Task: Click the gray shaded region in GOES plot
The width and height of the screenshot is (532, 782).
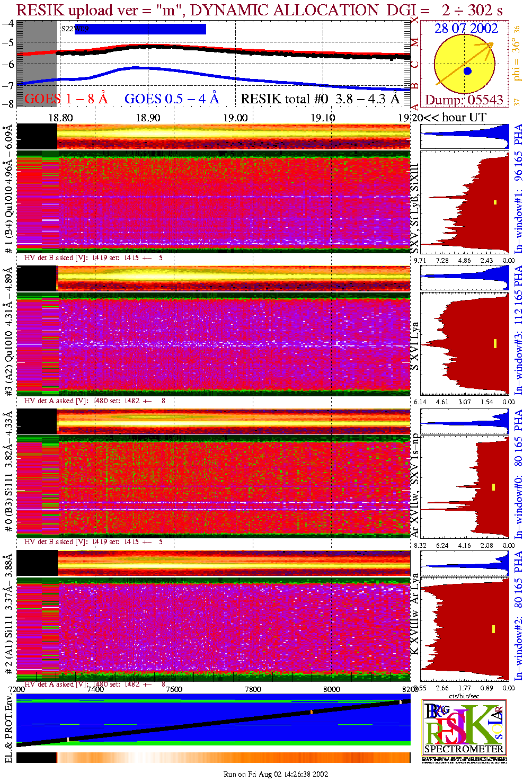Action: point(37,64)
